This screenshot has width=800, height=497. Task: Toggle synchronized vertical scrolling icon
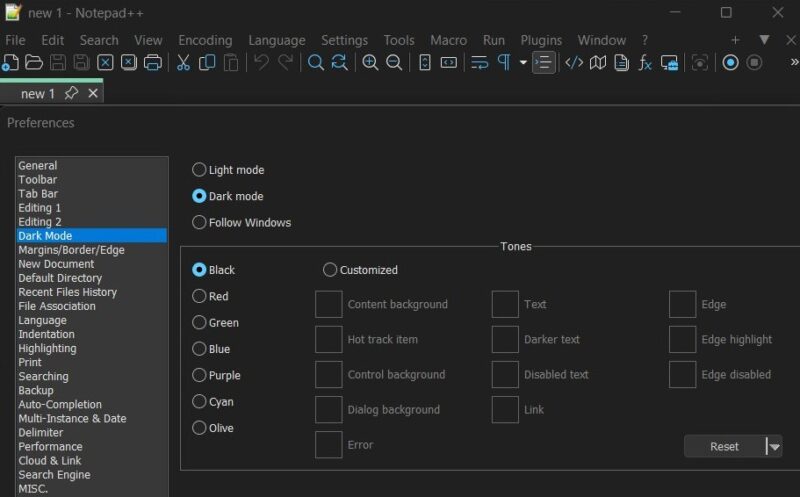pyautogui.click(x=424, y=63)
